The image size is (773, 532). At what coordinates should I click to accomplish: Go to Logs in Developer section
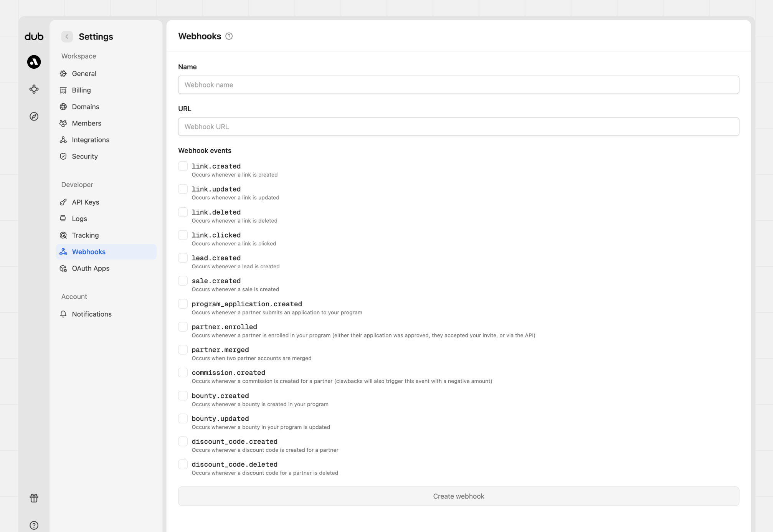[x=106, y=219]
